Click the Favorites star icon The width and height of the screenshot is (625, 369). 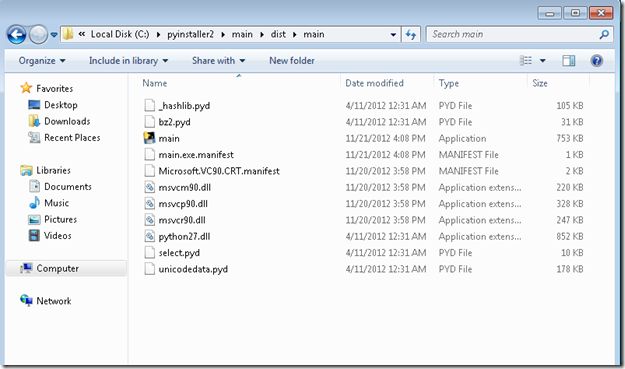pos(26,88)
